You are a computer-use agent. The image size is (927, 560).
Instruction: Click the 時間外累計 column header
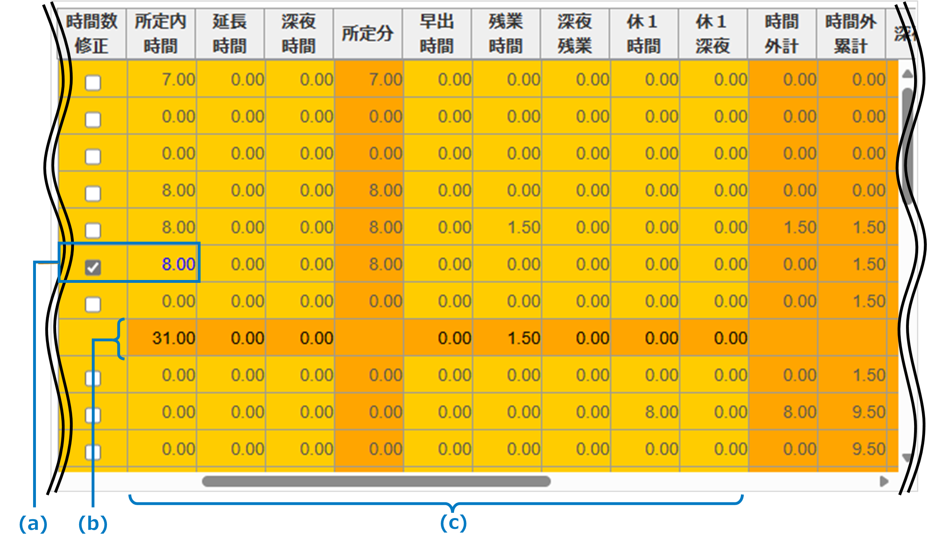pos(851,33)
